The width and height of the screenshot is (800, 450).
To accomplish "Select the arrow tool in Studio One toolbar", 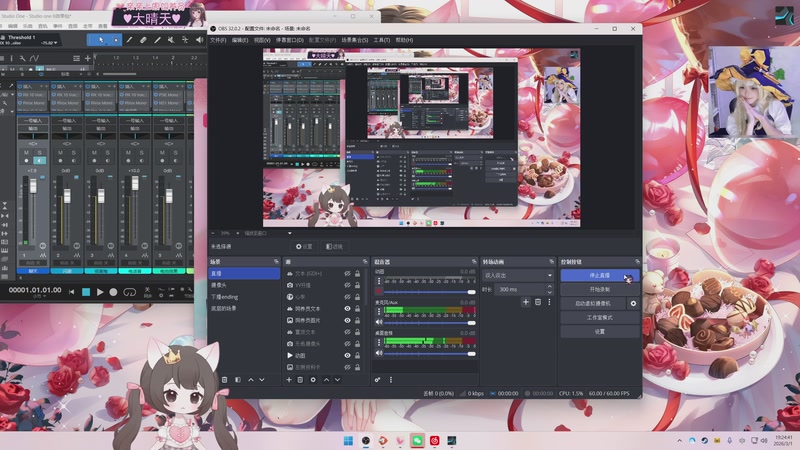I will coord(101,40).
